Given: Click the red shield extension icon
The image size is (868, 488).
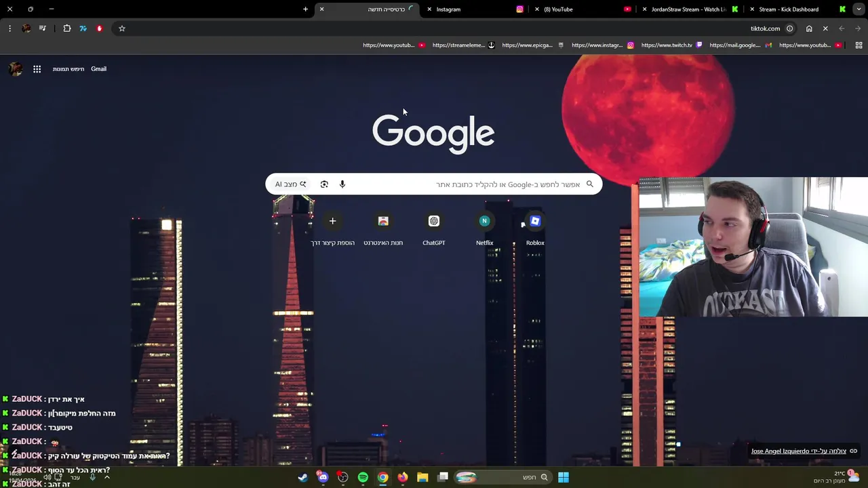Looking at the screenshot, I should (x=100, y=28).
